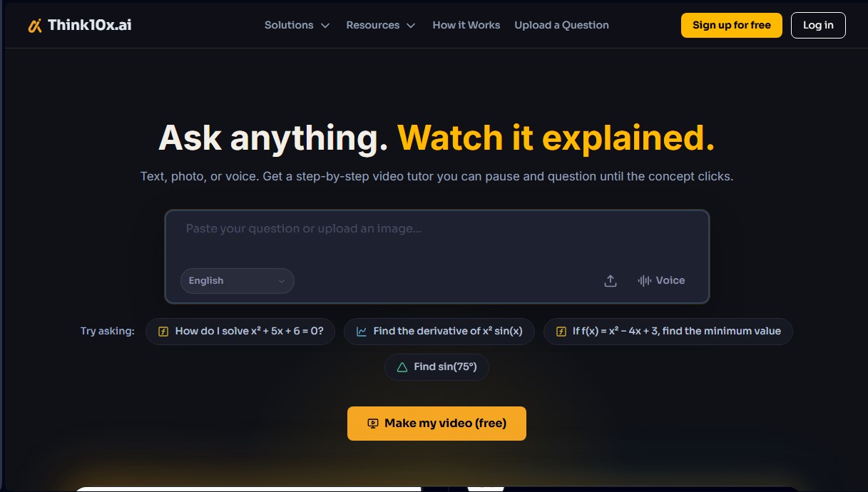The height and width of the screenshot is (492, 868).
Task: Click the function icon beside quadratic equation suggestion
Action: pos(163,332)
